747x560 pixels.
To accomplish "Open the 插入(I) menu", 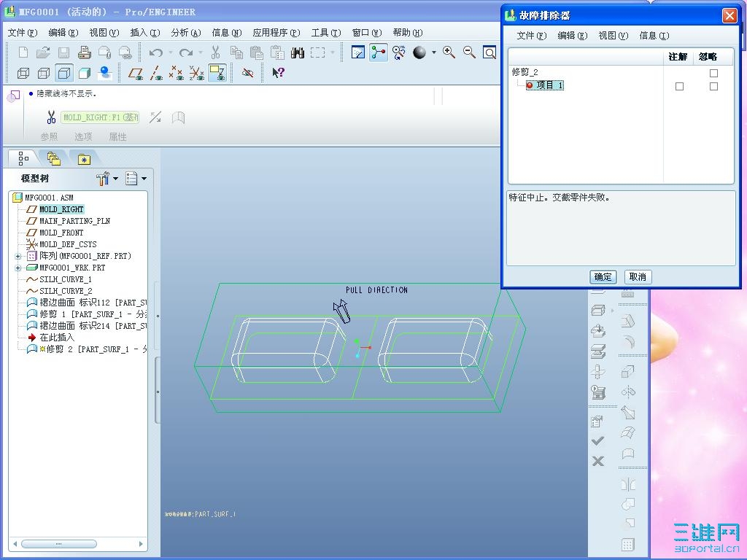I will pyautogui.click(x=145, y=33).
